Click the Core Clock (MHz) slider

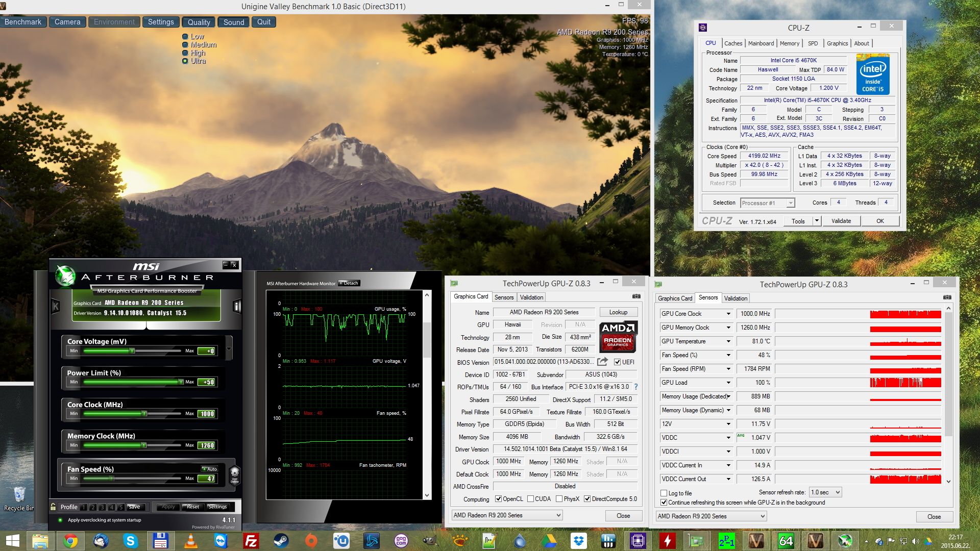click(x=132, y=413)
